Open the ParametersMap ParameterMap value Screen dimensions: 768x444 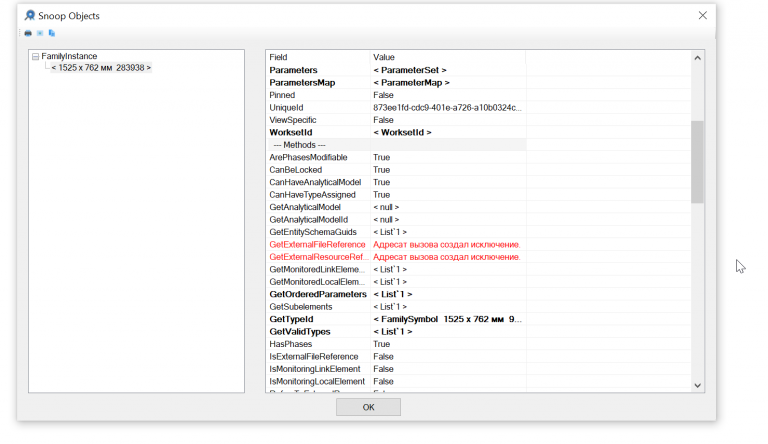tap(411, 83)
